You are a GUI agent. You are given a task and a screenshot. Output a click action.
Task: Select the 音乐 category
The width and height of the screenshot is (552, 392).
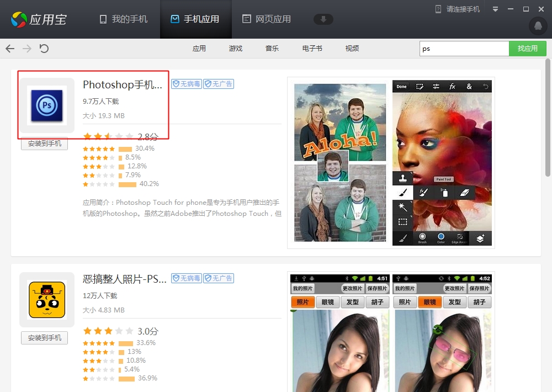(272, 49)
